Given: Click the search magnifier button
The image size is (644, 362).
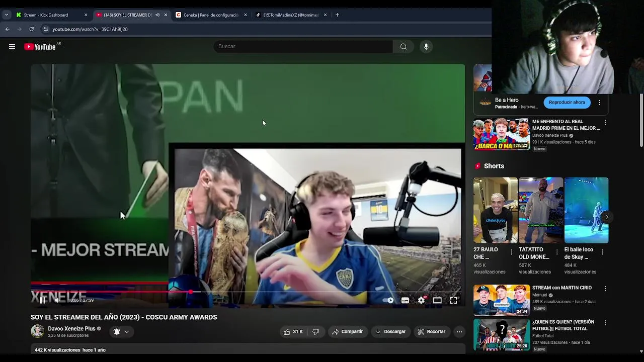Looking at the screenshot, I should tap(404, 47).
